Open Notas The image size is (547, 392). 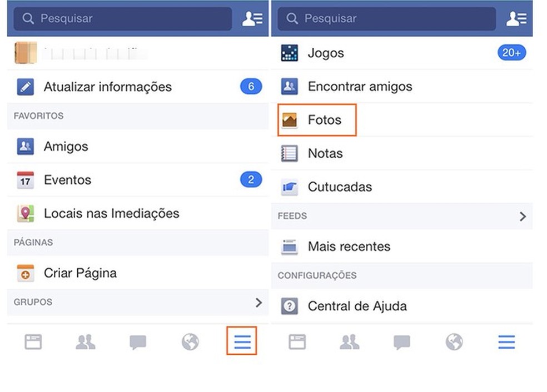325,153
